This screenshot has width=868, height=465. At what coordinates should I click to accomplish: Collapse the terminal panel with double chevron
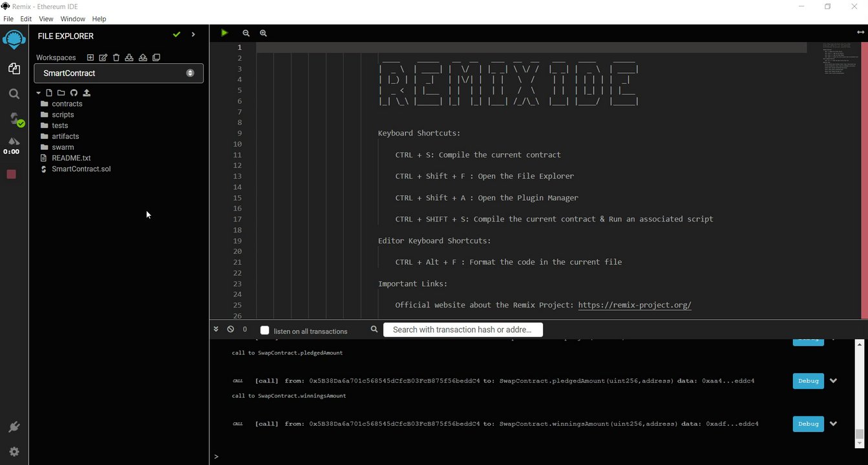216,329
